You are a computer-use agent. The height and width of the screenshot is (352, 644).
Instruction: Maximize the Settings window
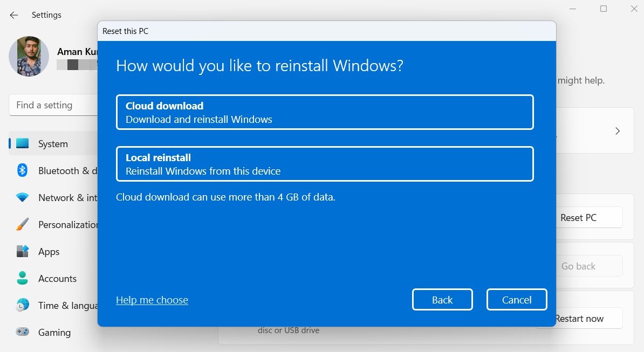604,9
